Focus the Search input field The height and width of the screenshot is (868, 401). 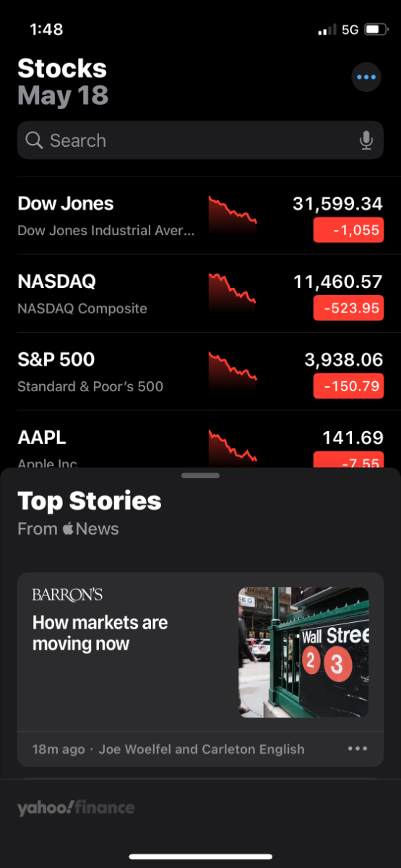point(201,140)
